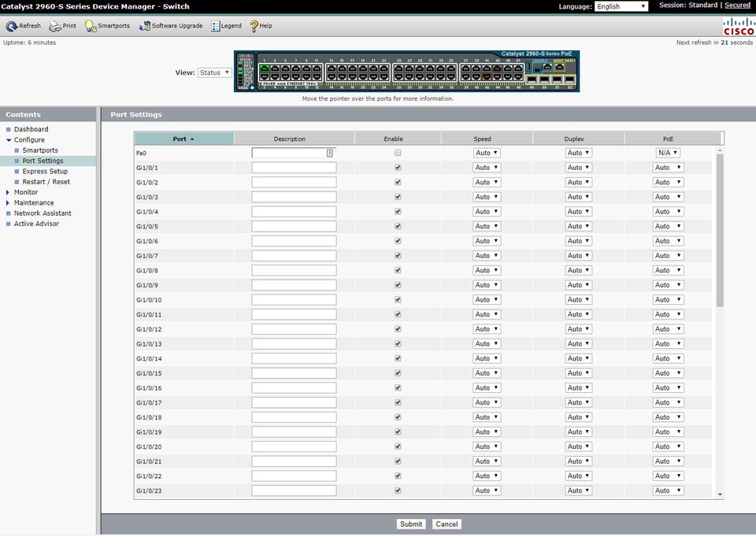Click the Duplex column header
Image resolution: width=756 pixels, height=537 pixels.
tap(579, 139)
